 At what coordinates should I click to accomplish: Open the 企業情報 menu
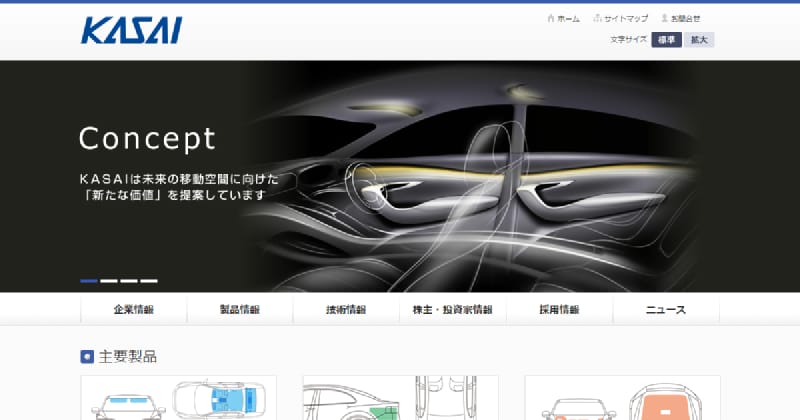pyautogui.click(x=134, y=309)
